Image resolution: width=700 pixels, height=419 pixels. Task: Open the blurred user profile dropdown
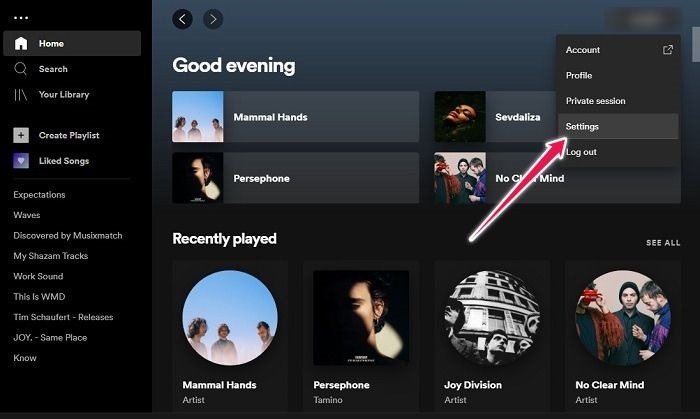point(643,19)
